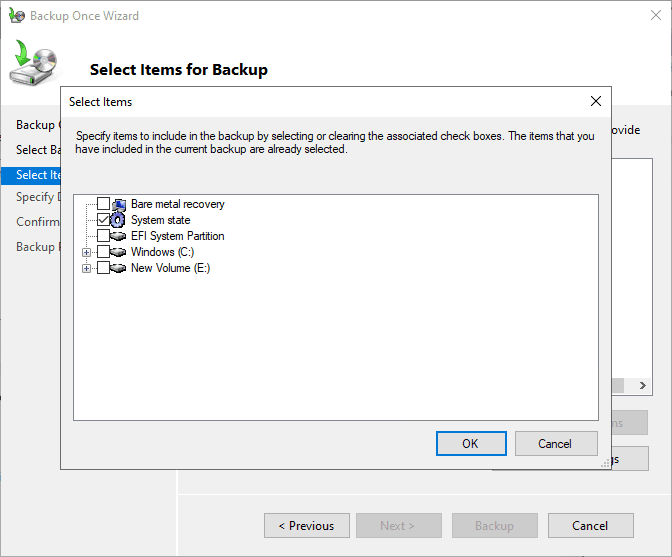Image resolution: width=672 pixels, height=557 pixels.
Task: Expand the New Volume (E:) tree node
Action: click(x=87, y=268)
